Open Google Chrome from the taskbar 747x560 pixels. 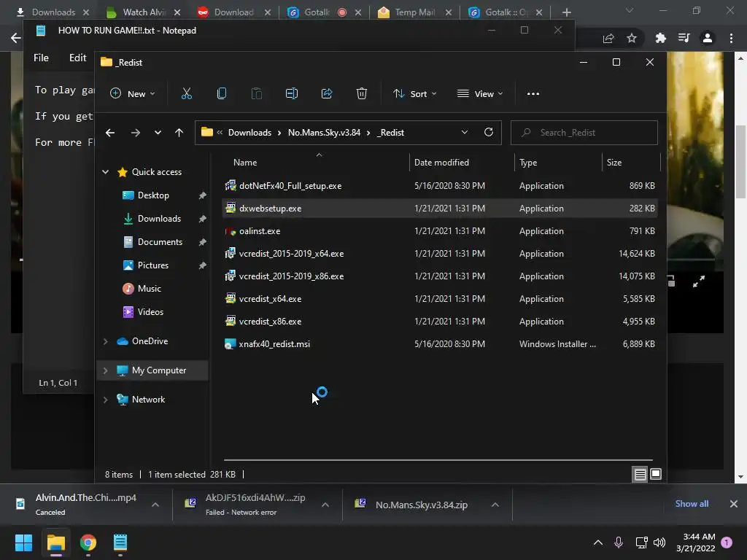88,542
